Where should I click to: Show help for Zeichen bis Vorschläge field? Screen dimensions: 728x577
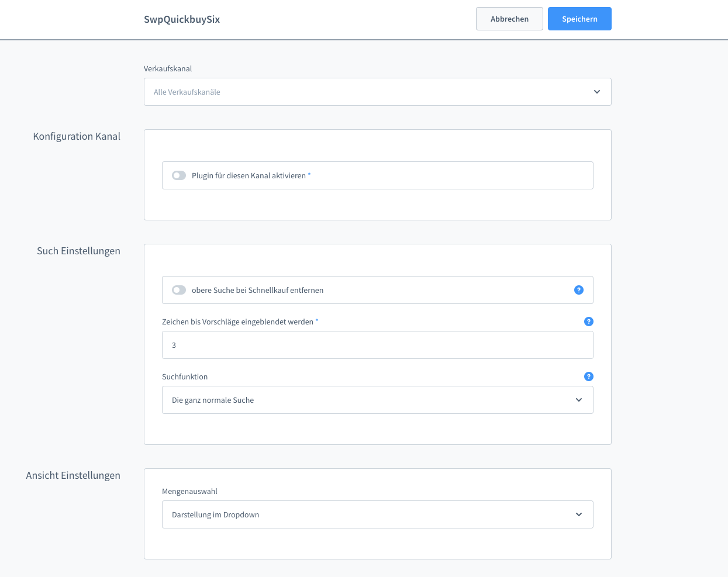click(x=588, y=322)
